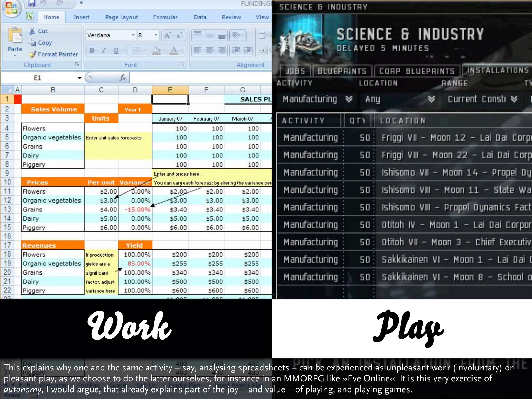Screen dimensions: 532x399
Task: Click the Format Painter brush icon
Action: coord(32,54)
